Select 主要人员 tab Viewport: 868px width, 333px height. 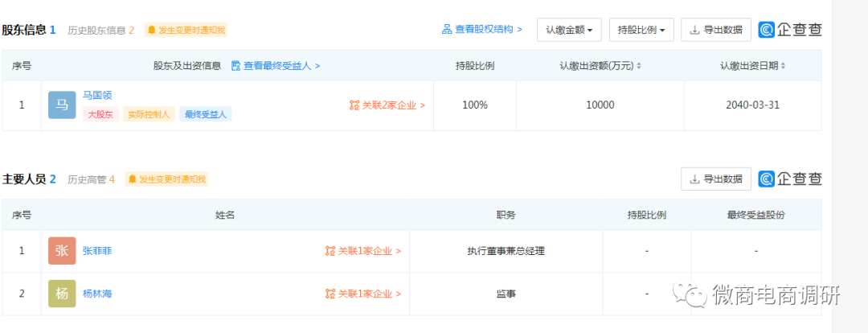(29, 179)
